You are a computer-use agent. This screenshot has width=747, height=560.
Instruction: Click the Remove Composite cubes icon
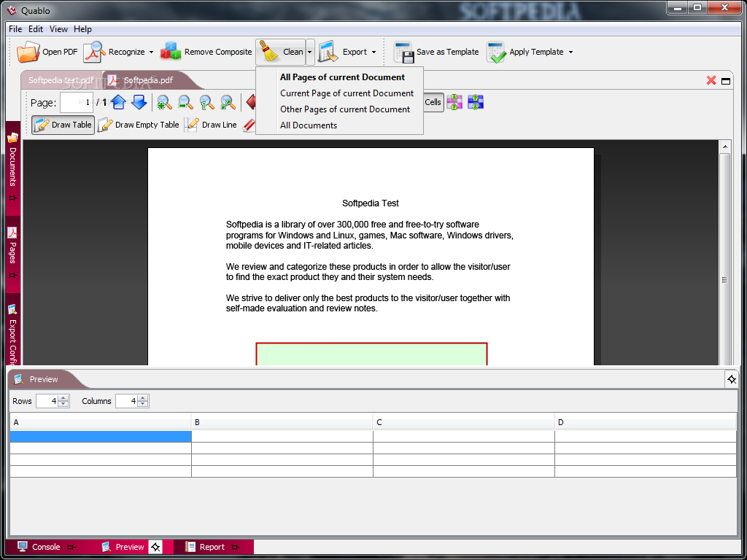[x=171, y=52]
